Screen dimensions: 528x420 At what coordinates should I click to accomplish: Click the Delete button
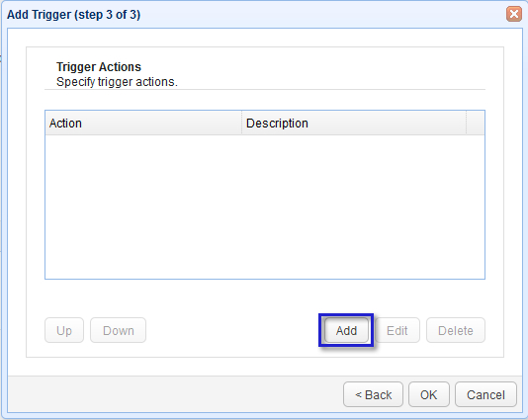coord(456,330)
